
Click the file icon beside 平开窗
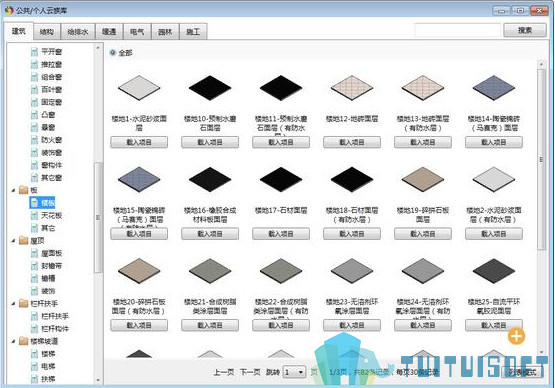pyautogui.click(x=34, y=52)
